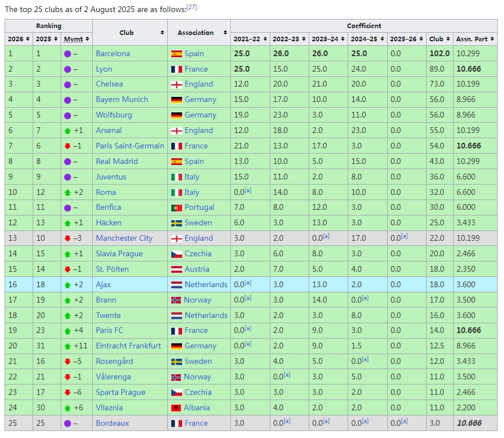This screenshot has width=504, height=438.
Task: Click the Coefficient group header
Action: coord(364,26)
